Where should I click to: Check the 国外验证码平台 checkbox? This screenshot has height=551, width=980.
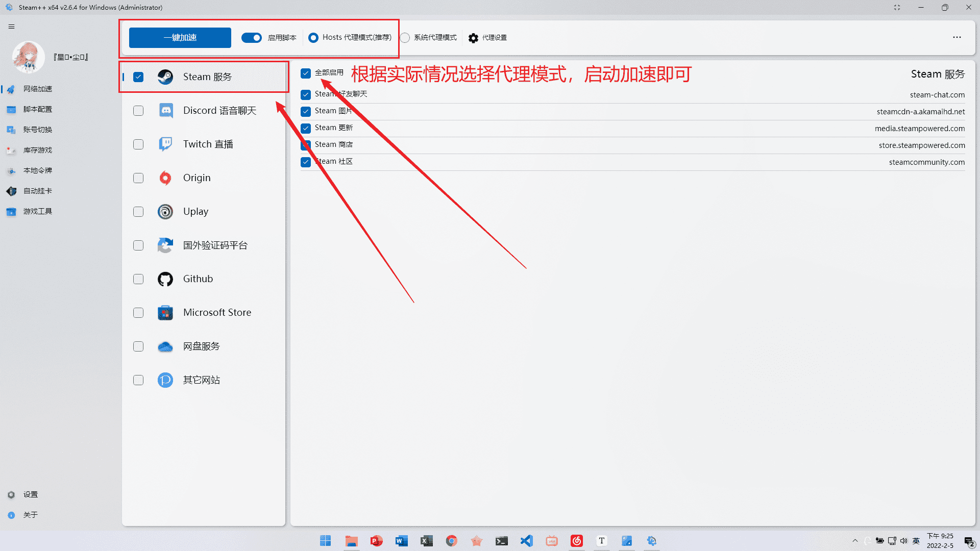point(138,245)
